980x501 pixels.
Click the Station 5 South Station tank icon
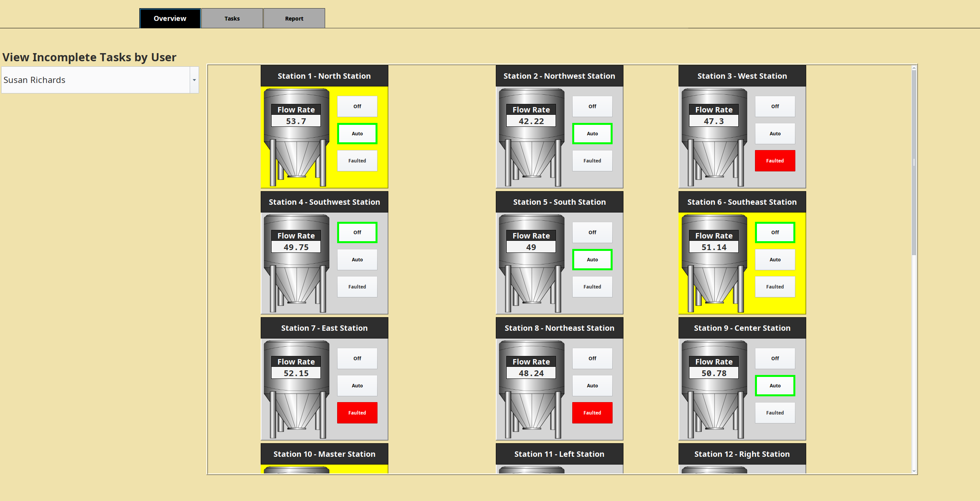tap(532, 263)
